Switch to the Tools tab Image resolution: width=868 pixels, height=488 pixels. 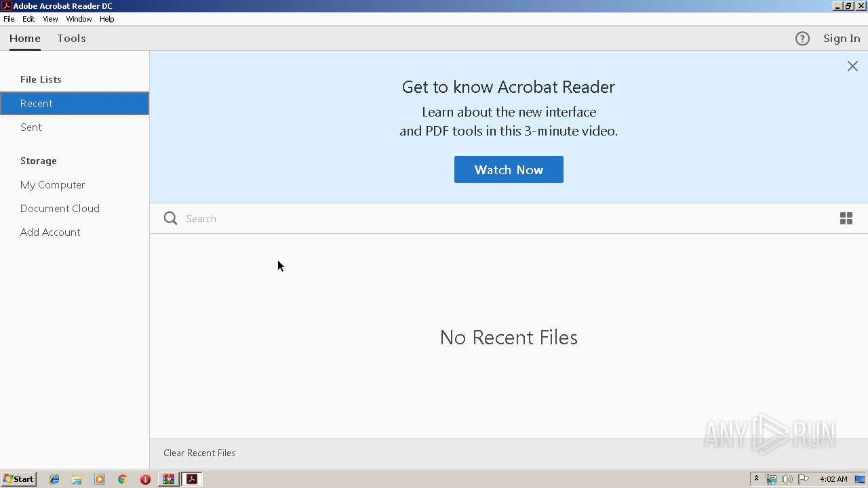click(71, 39)
